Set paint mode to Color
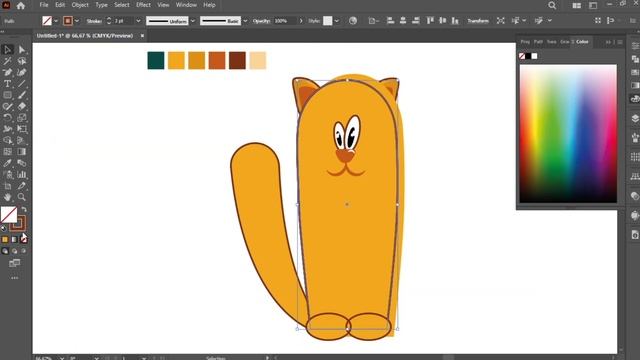The image size is (640, 360). (5, 240)
